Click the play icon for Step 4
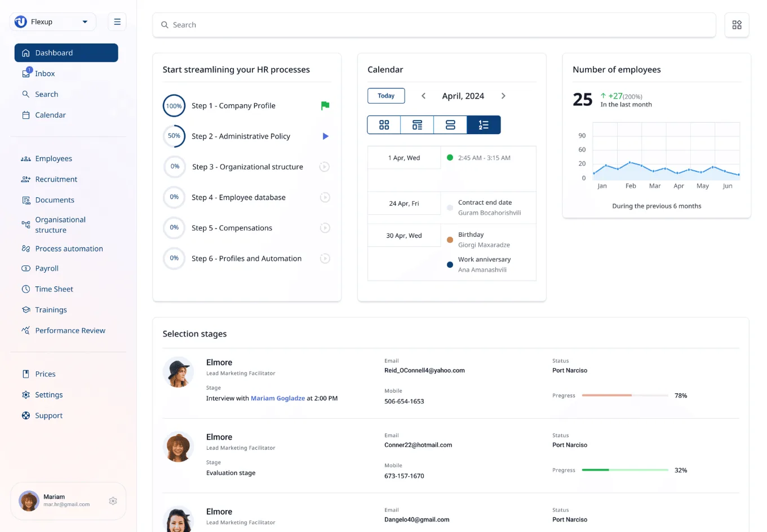 click(325, 197)
